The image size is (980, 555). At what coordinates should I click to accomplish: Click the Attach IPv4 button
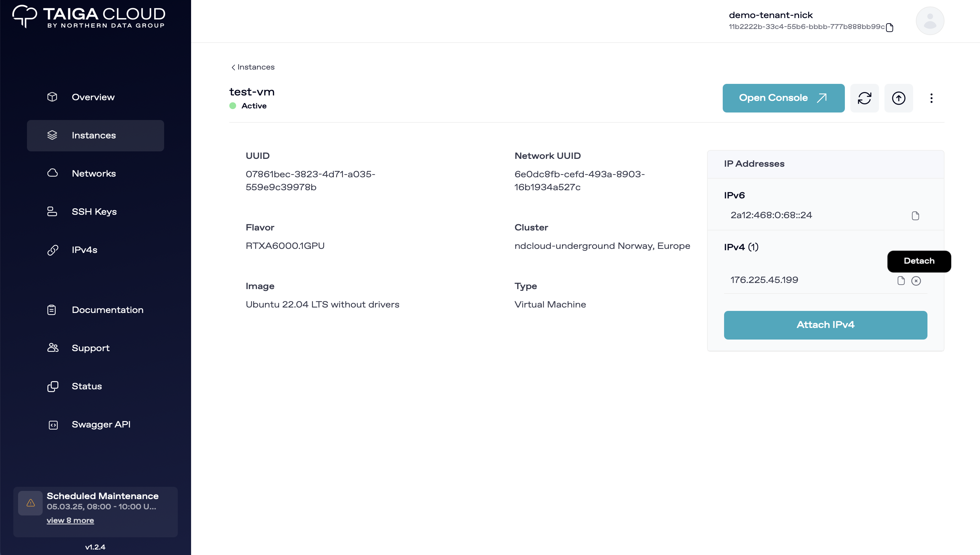[x=825, y=325]
